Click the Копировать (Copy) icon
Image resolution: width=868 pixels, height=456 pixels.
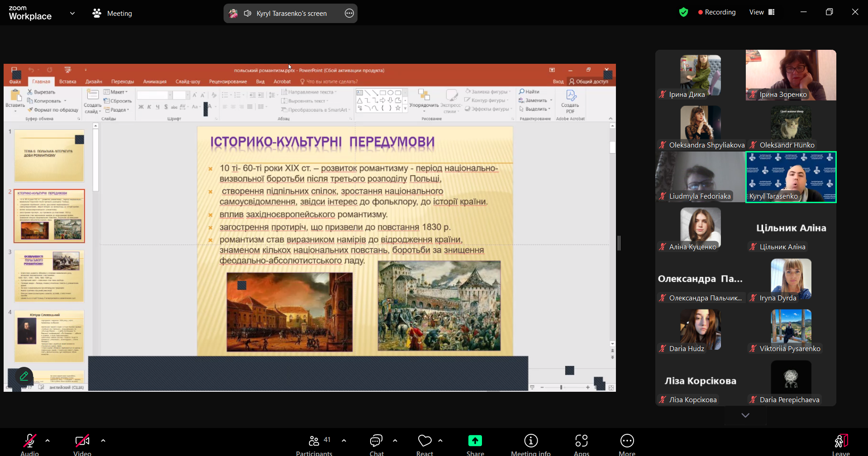29,100
